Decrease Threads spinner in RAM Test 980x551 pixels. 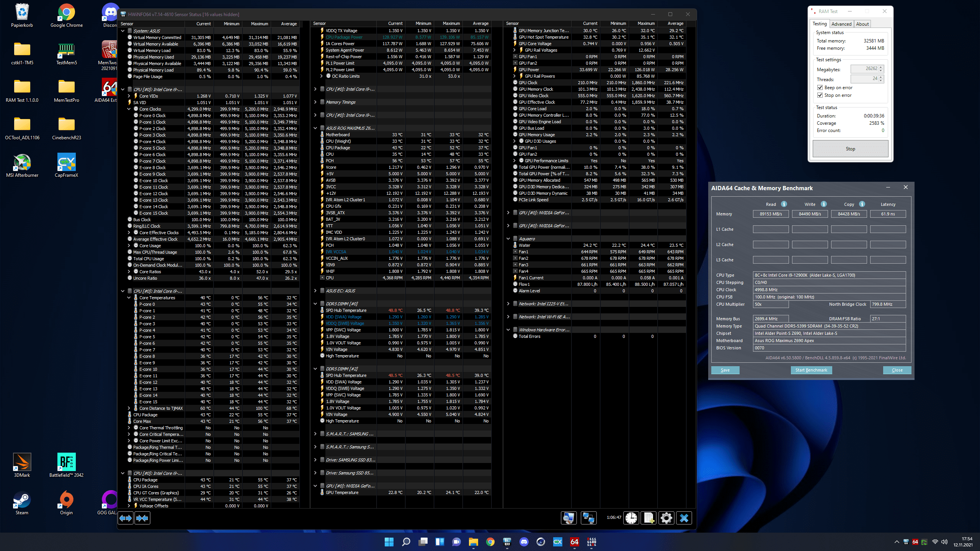(x=881, y=81)
